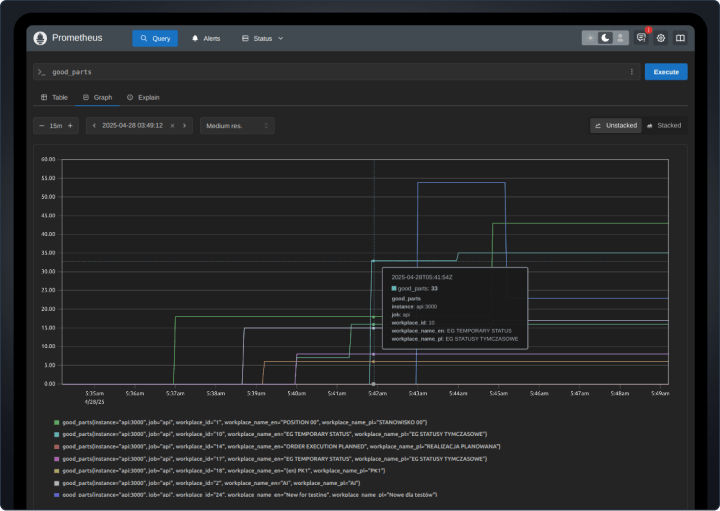720x511 pixels.
Task: Clear the end time with the X icon
Action: (172, 126)
